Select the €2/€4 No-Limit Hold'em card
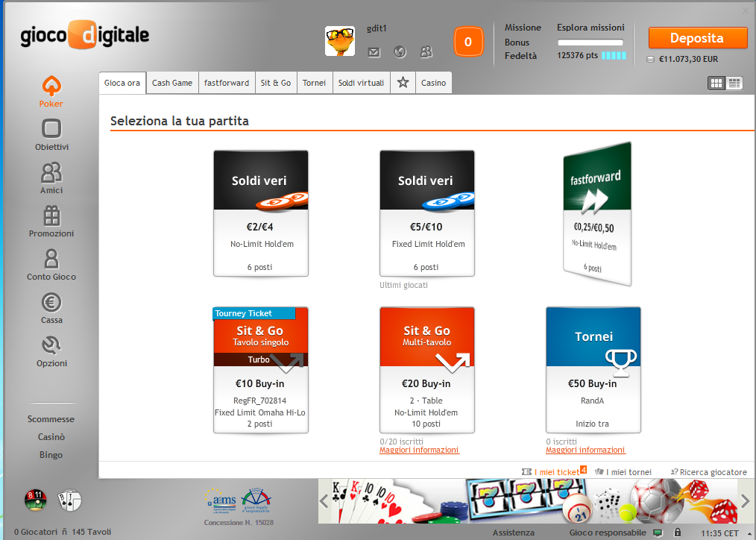 pyautogui.click(x=261, y=213)
